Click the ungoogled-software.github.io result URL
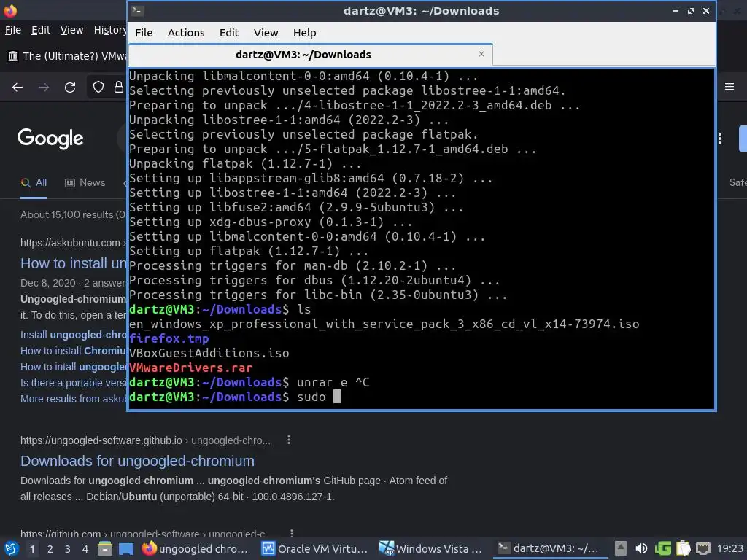747x560 pixels. coord(145,440)
